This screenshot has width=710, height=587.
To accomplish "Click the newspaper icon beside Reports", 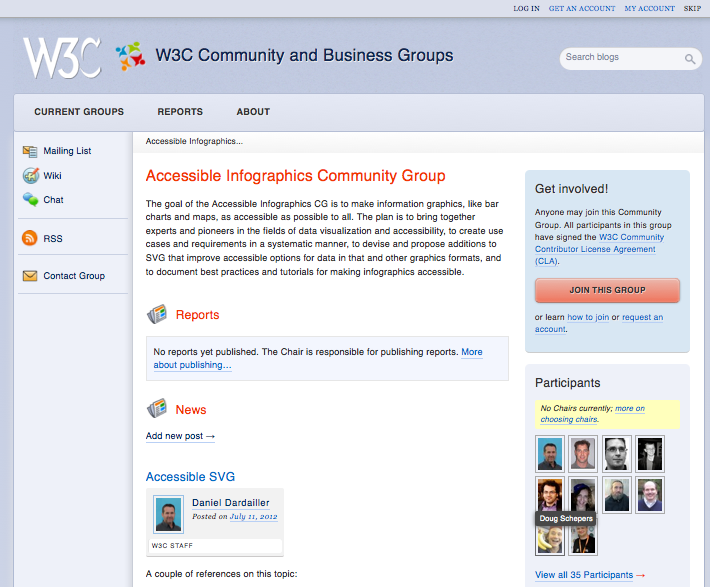I will pos(157,315).
